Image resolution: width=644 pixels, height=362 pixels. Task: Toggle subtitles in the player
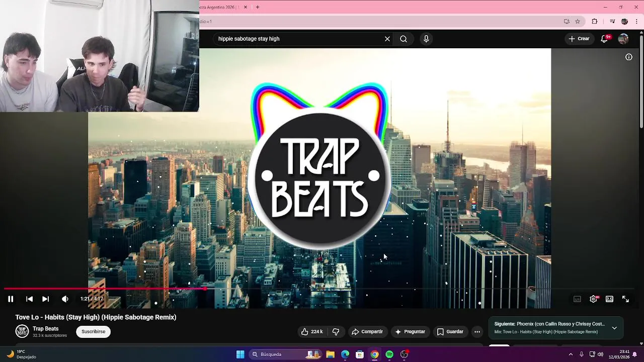pos(577,299)
